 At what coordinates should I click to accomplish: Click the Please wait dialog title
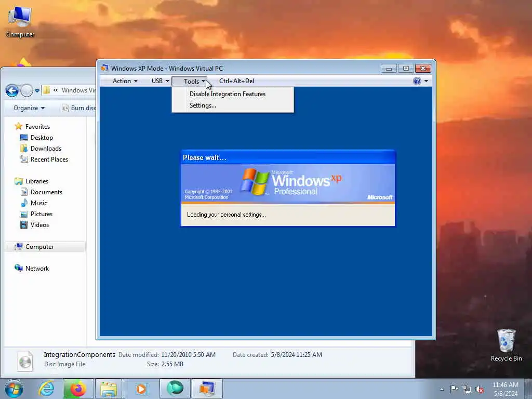tap(205, 158)
